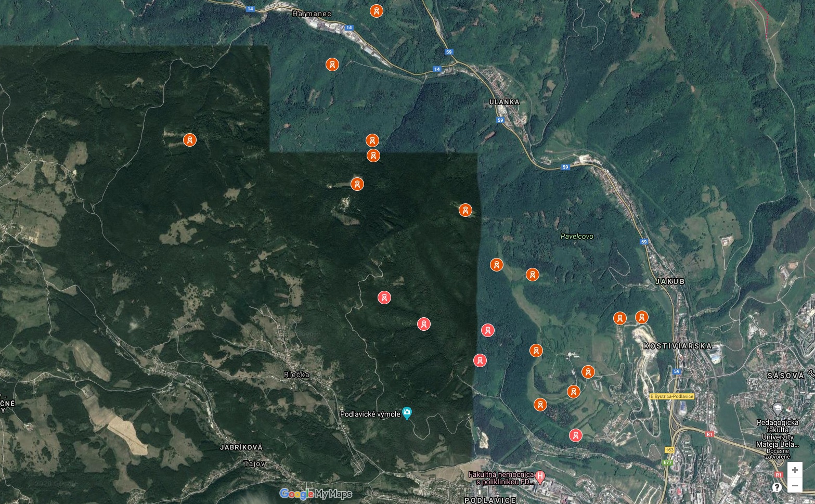Select the lower marker of the stacked orange pair
Screen dimensions: 815x504
click(373, 155)
